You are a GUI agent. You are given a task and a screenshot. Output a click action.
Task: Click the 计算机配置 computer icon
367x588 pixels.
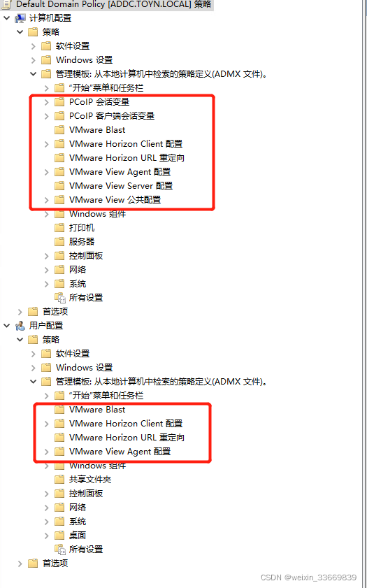tap(20, 18)
